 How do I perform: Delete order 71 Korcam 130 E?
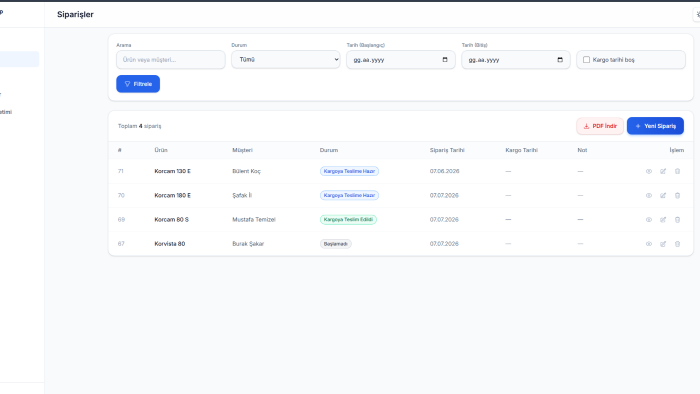pyautogui.click(x=677, y=171)
